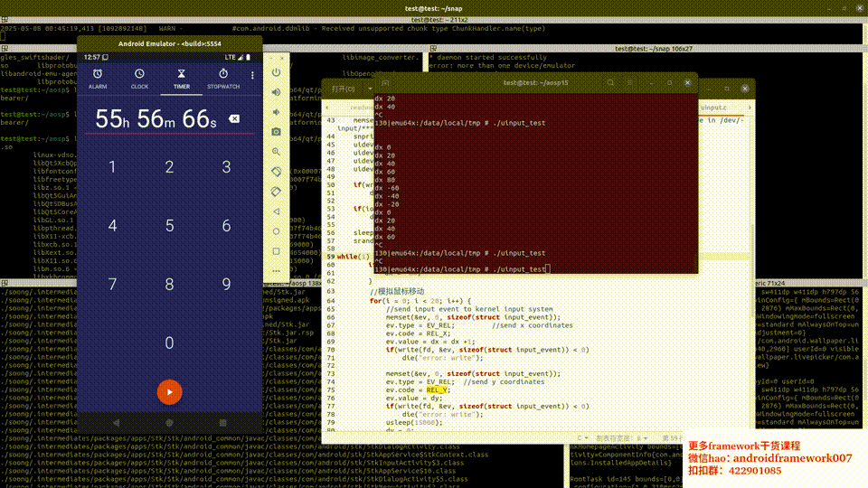Click the emulator sidebar zoom magnifier icon

(x=277, y=152)
